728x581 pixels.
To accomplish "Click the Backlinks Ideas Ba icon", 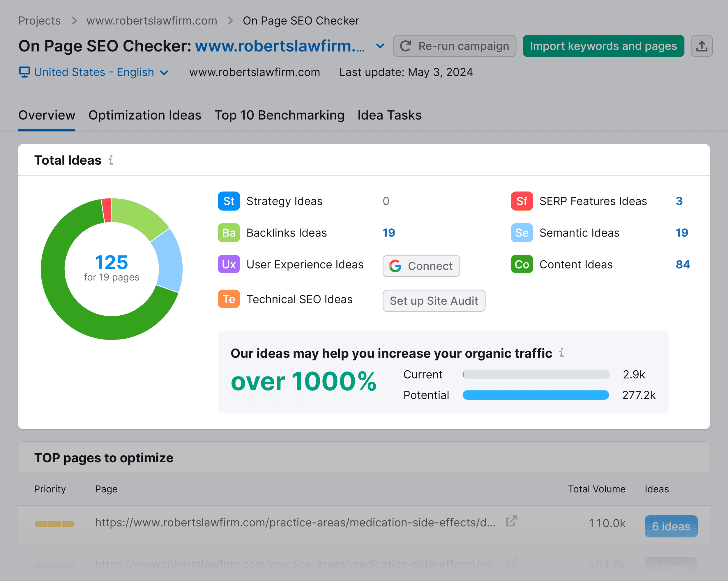I will point(229,233).
